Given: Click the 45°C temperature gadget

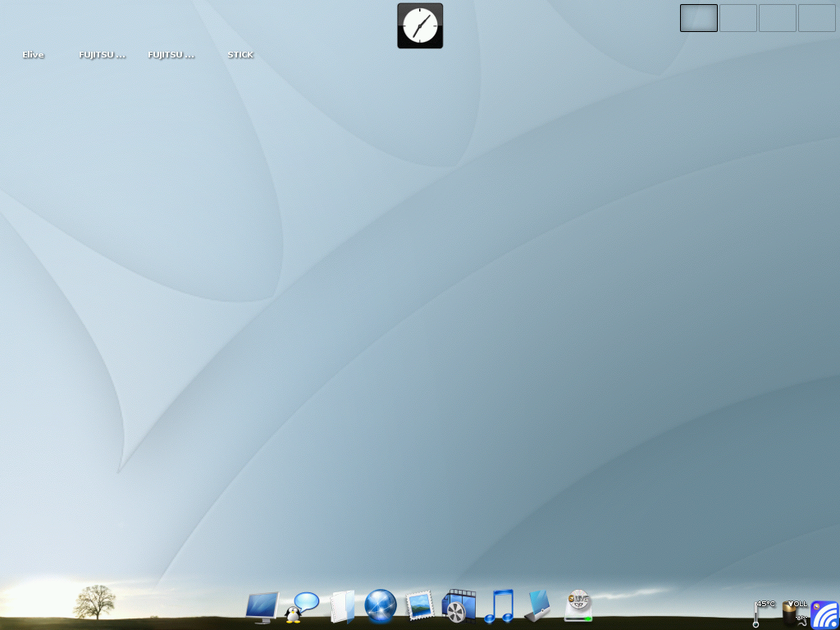Looking at the screenshot, I should 764,614.
